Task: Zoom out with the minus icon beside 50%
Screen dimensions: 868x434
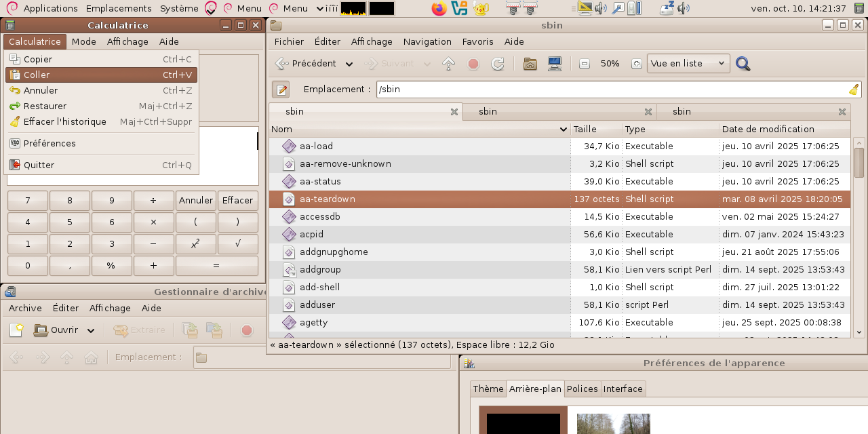Action: tap(585, 64)
